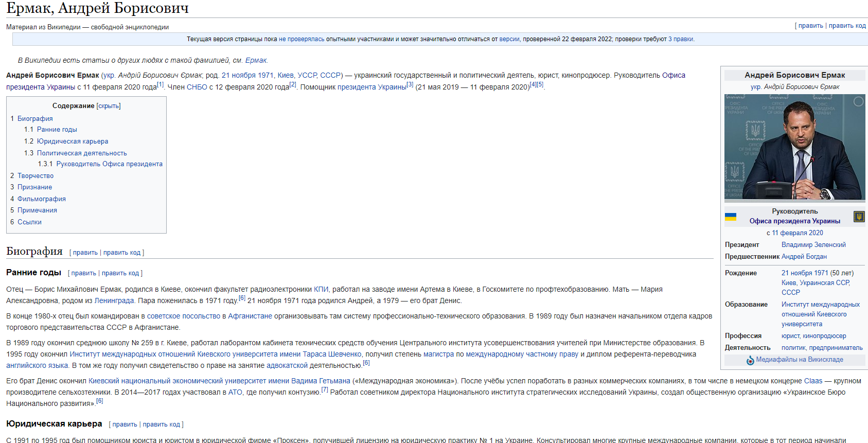Click 'править код' beside 'Юридическая карьера' heading
868x443 pixels.
coord(162,424)
